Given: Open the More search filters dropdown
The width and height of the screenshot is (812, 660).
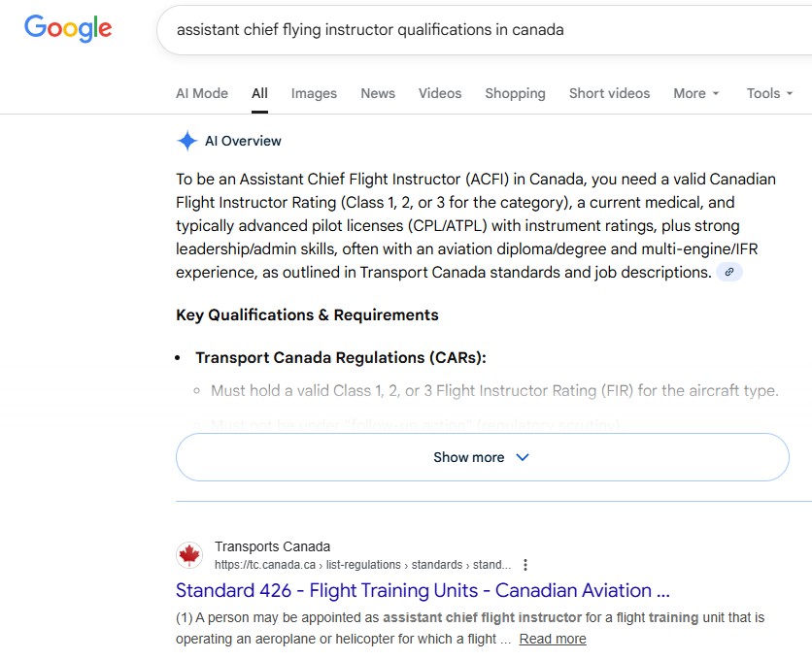Looking at the screenshot, I should (696, 93).
